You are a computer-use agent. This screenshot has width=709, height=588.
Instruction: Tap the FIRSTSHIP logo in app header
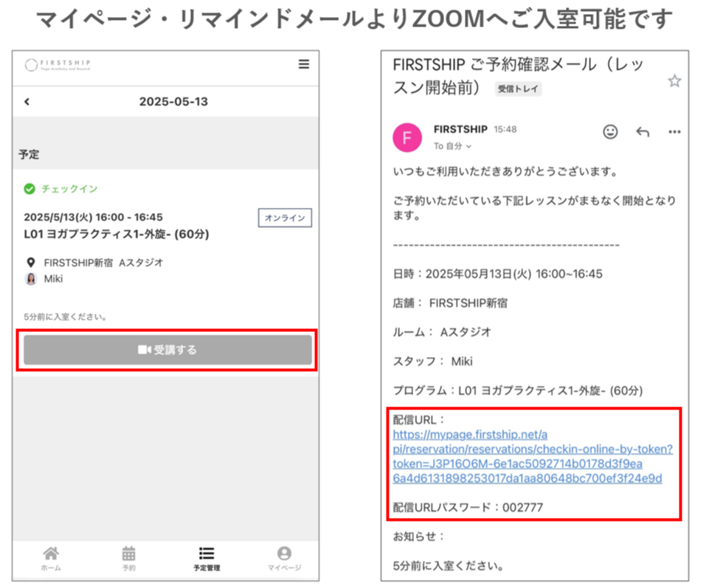click(58, 65)
